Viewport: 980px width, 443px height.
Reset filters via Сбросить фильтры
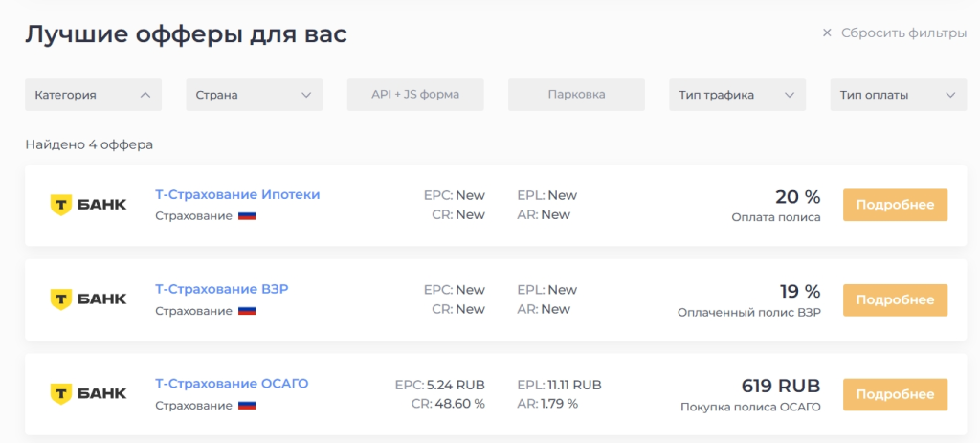pos(903,33)
